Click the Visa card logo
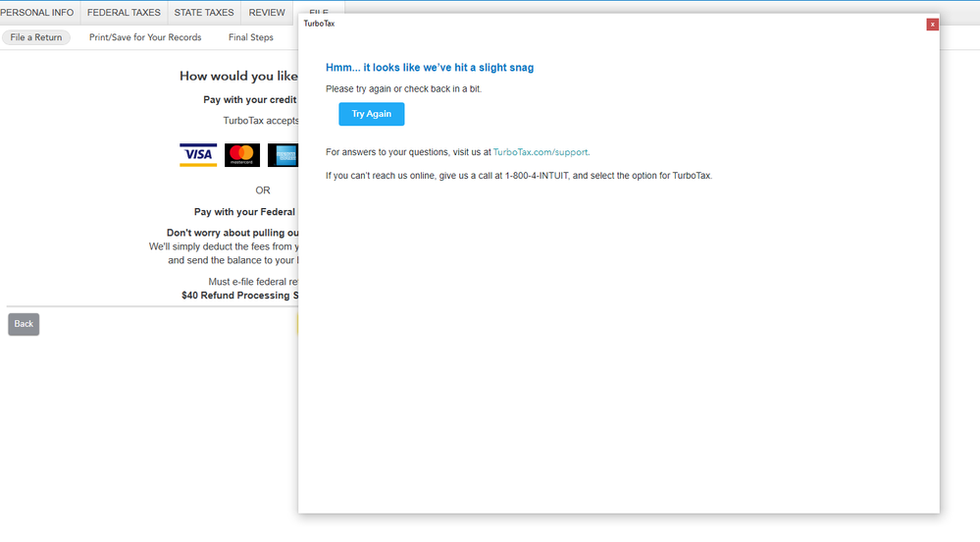Viewport: 980px width, 542px height. (198, 154)
